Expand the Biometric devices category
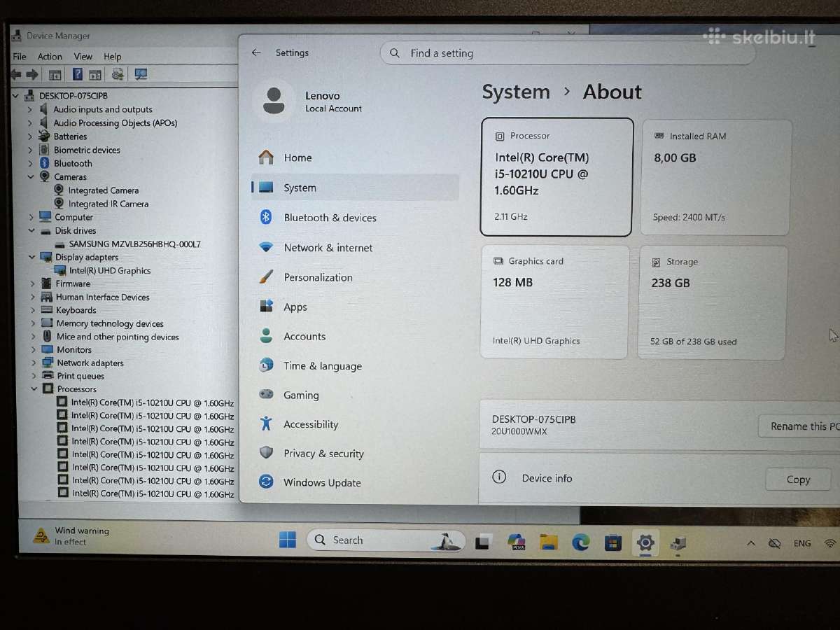The image size is (840, 630). pos(30,150)
